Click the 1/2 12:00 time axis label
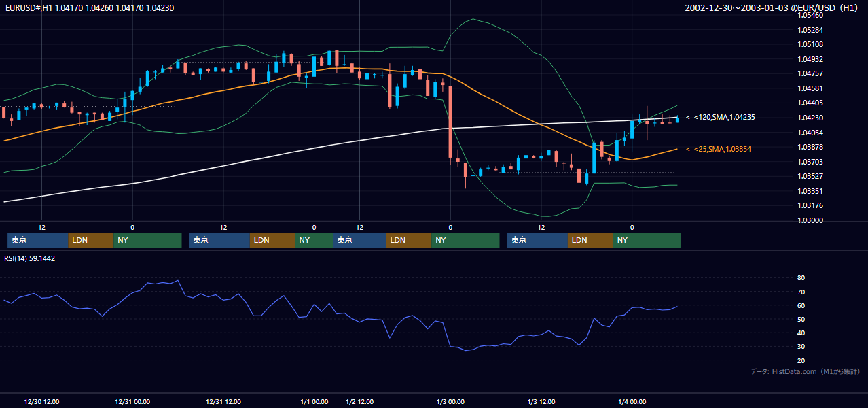Image resolution: width=868 pixels, height=408 pixels. point(360,401)
